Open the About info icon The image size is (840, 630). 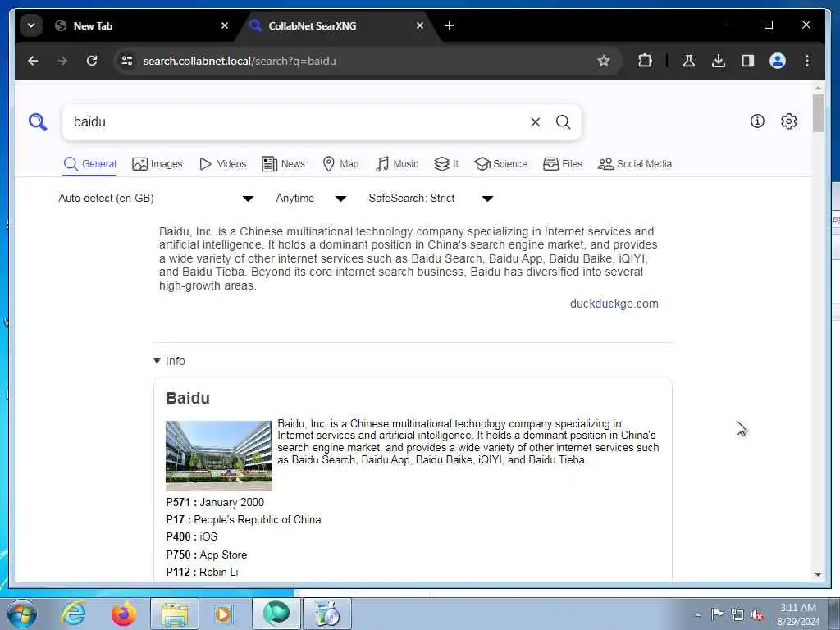tap(757, 121)
